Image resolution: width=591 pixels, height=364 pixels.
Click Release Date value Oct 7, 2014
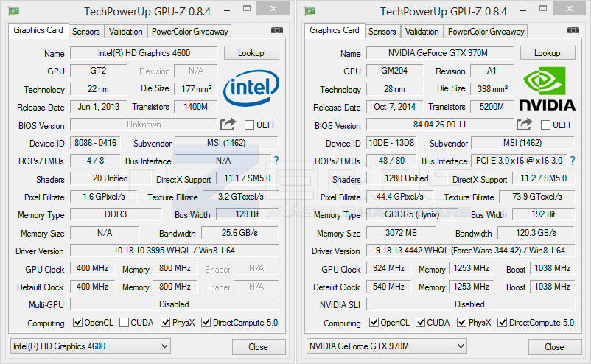tap(395, 107)
